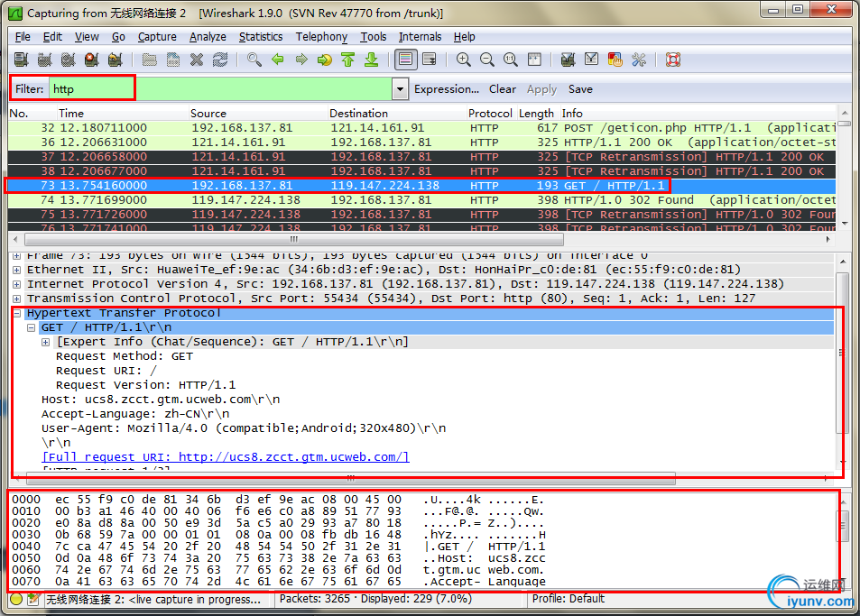Click Profile: Default in status bar
Screen dimensions: 860x616
569,599
